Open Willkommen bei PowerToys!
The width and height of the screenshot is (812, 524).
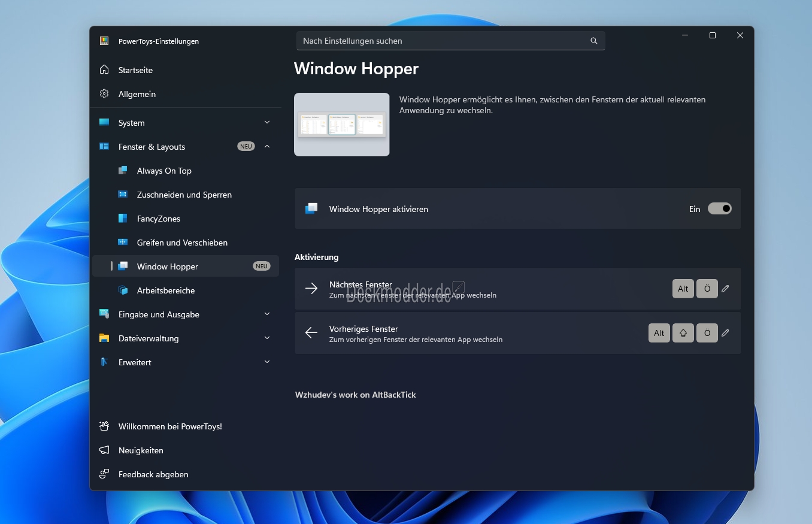click(x=186, y=426)
